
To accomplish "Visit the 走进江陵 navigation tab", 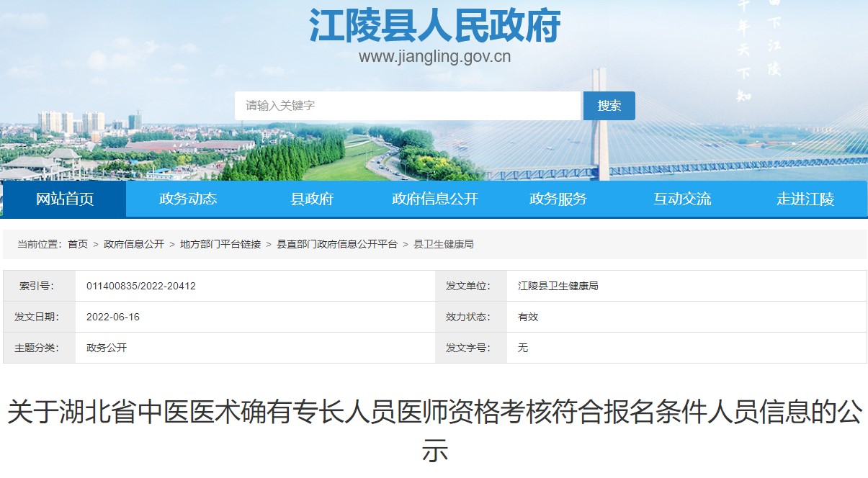I will (x=805, y=199).
